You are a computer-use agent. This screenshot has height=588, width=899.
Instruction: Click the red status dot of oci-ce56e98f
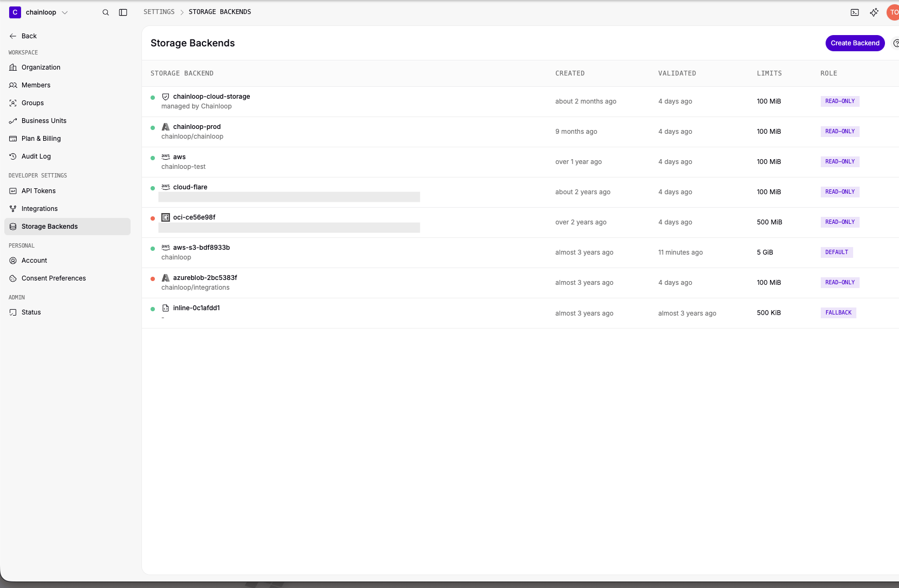pos(153,218)
